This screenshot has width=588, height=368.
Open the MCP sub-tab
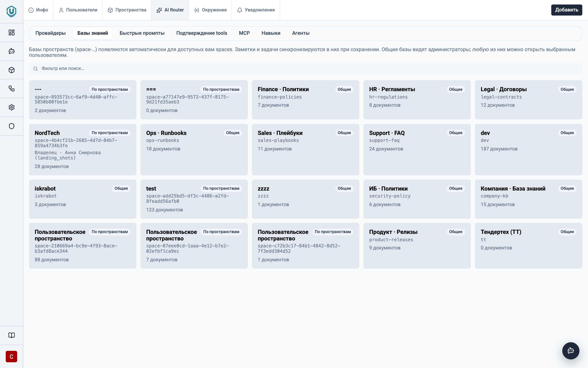(x=244, y=33)
